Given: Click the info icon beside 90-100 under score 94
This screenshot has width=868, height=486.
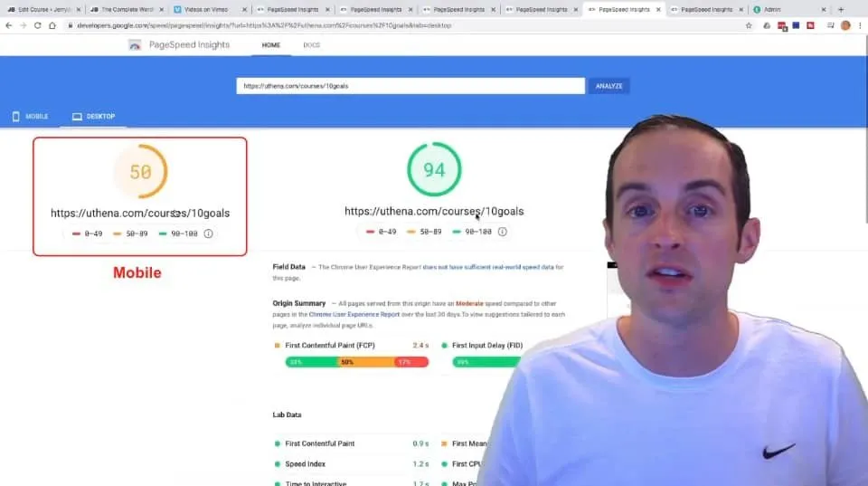Looking at the screenshot, I should [x=502, y=232].
